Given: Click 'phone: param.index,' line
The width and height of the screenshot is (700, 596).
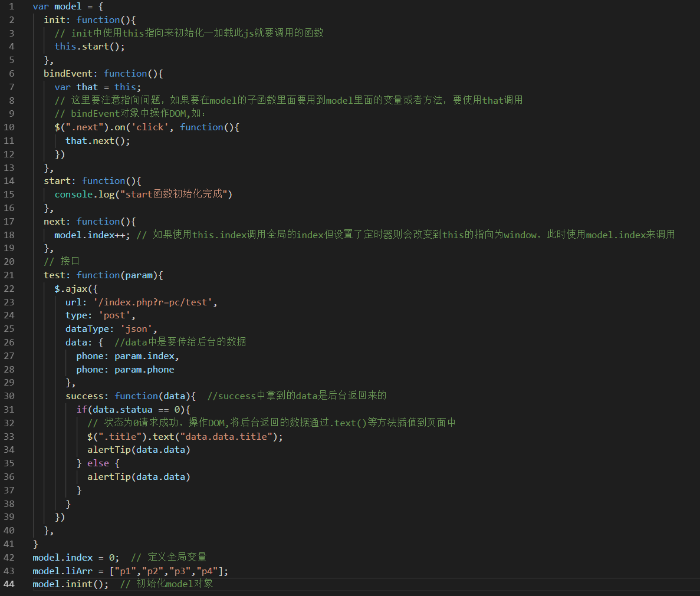Looking at the screenshot, I should (x=128, y=356).
